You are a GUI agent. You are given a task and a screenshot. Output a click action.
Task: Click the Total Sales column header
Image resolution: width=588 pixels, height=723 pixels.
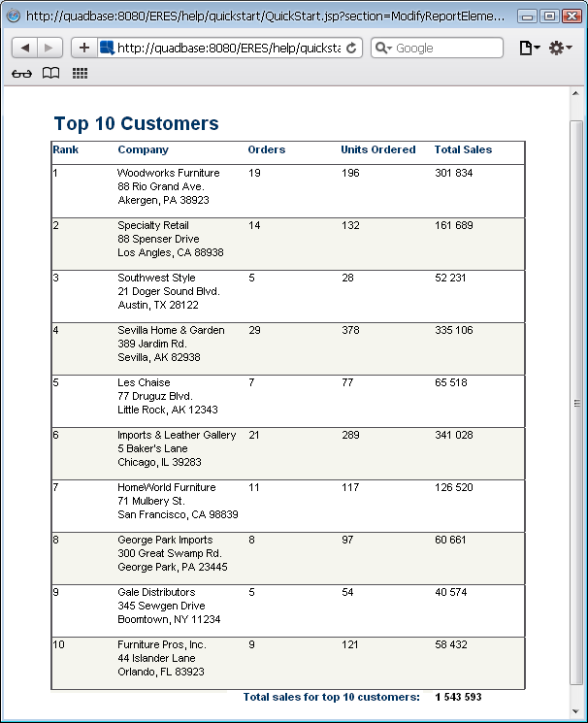[463, 149]
